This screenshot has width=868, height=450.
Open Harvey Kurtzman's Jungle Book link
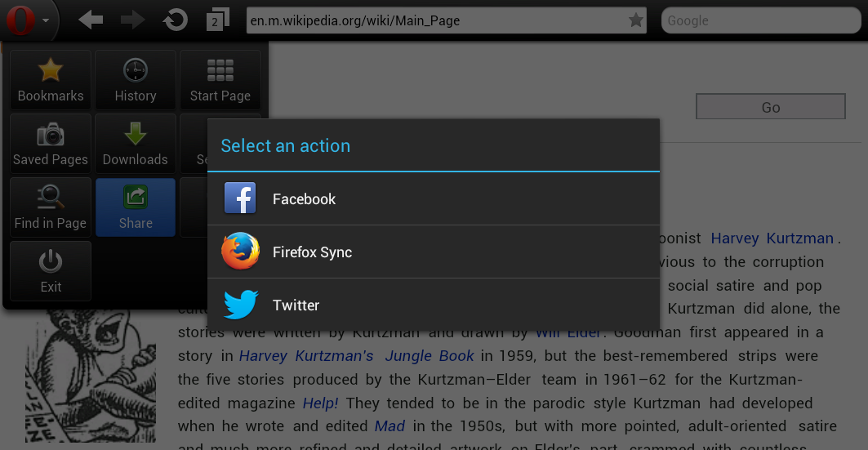[x=357, y=356]
